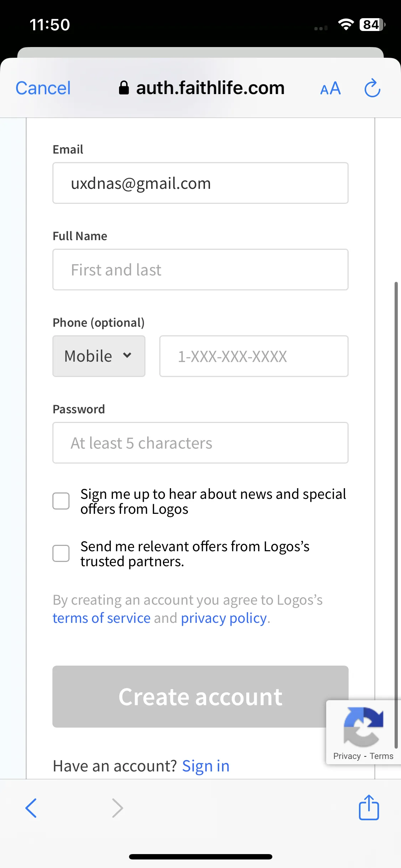Open the terms of service link
This screenshot has height=868, width=401.
point(102,618)
